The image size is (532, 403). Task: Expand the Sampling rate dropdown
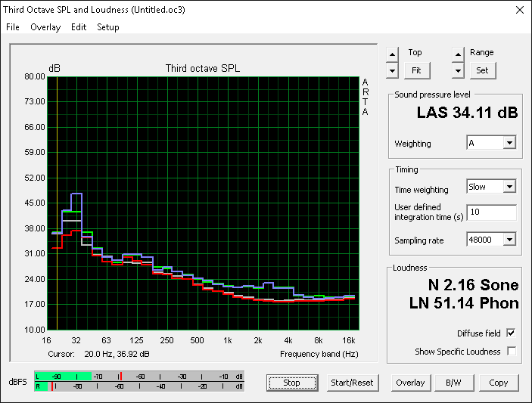click(509, 240)
